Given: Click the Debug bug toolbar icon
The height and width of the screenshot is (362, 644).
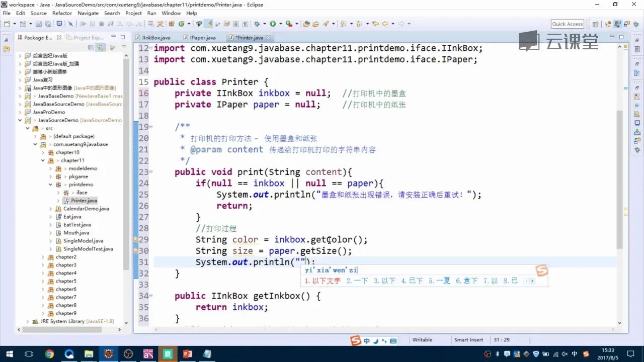Looking at the screenshot, I should [x=257, y=24].
